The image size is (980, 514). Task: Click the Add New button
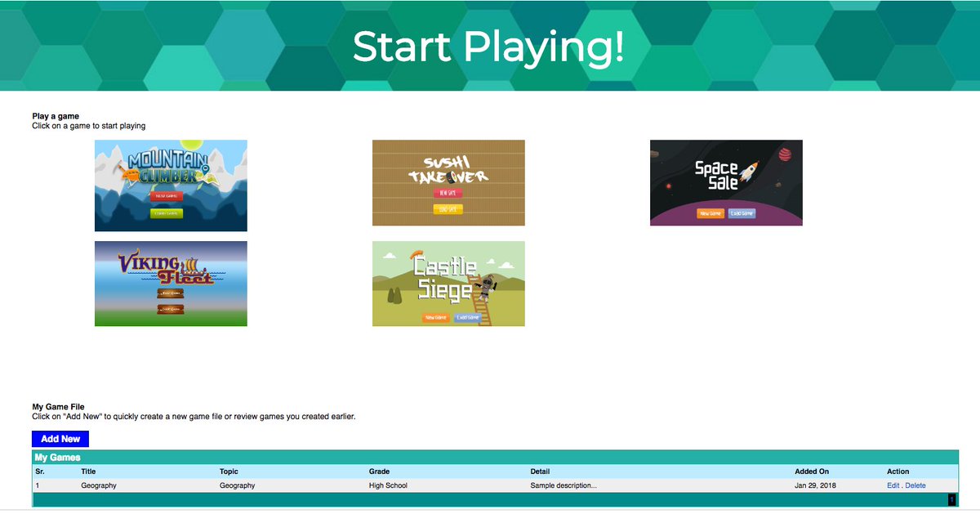click(x=60, y=439)
